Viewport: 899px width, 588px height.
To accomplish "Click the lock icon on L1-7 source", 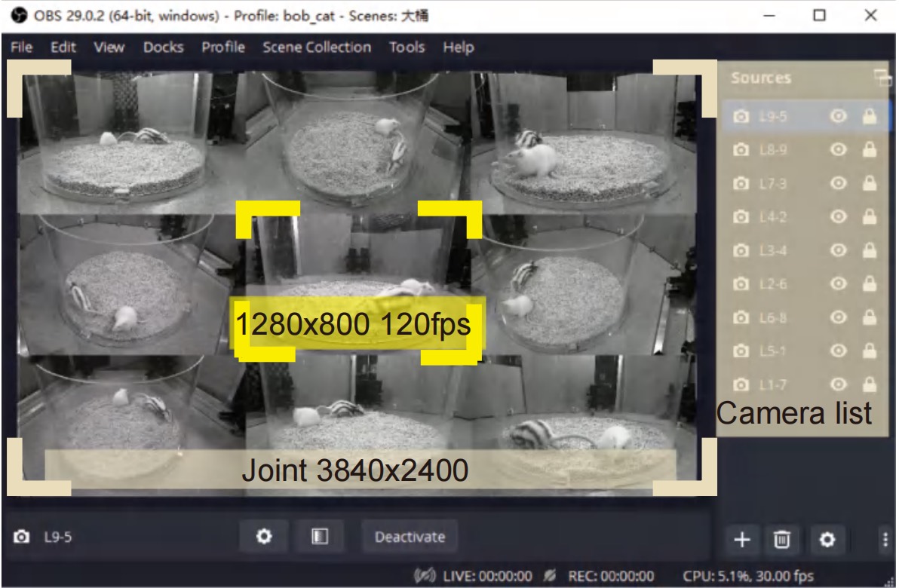I will point(869,384).
